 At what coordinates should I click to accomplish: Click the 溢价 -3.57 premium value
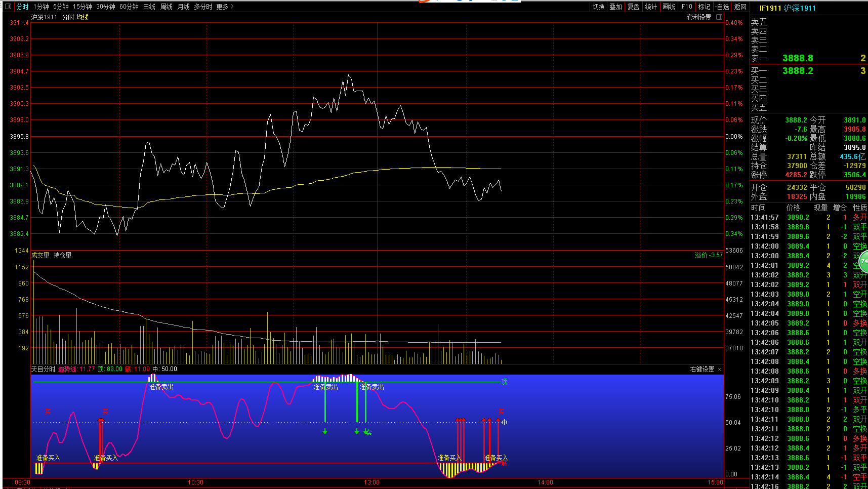point(709,255)
